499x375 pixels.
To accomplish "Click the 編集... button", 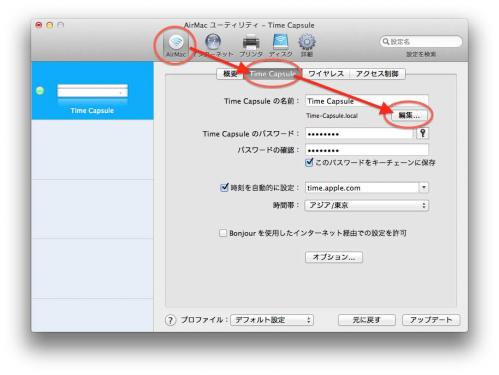I will [409, 115].
